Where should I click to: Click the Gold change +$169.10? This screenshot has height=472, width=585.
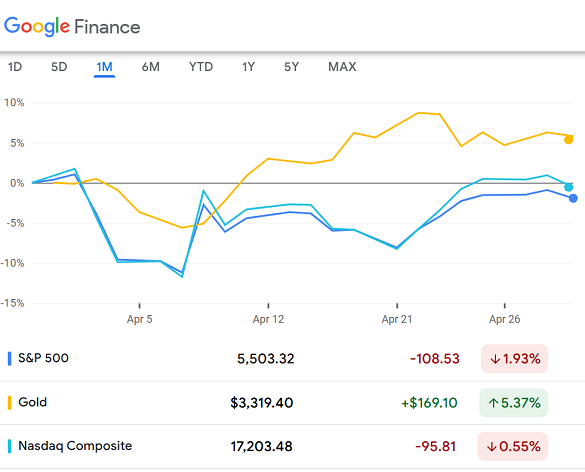pos(429,403)
